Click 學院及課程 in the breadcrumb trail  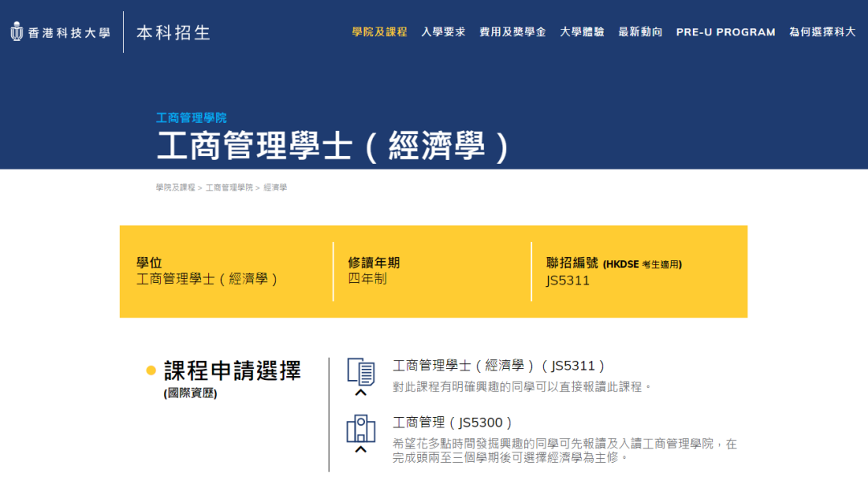[x=174, y=188]
